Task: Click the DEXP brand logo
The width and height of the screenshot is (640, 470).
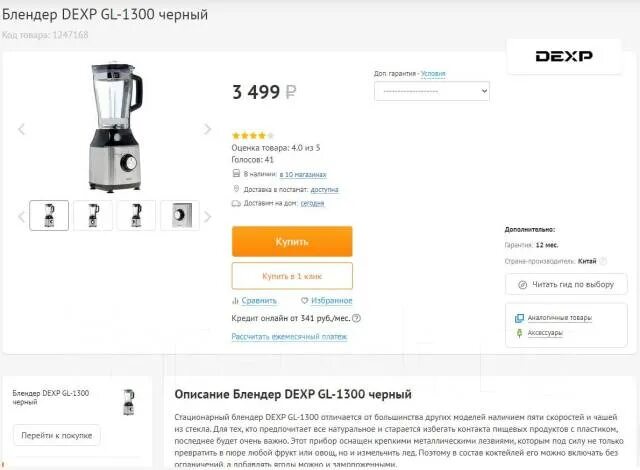Action: (564, 56)
